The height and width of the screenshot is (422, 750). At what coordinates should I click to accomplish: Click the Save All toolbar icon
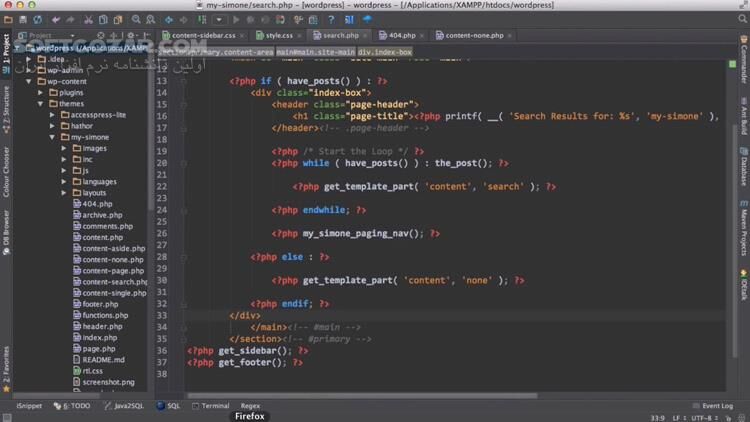22,19
